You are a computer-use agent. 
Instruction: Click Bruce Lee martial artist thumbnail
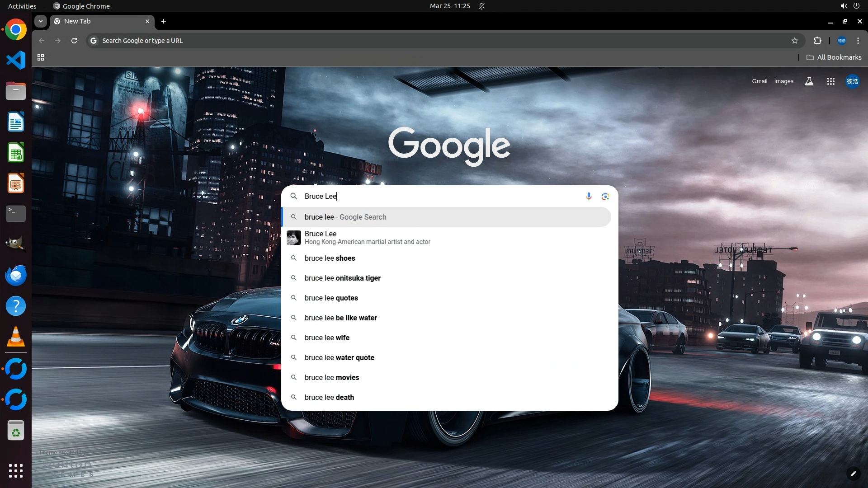tap(294, 238)
